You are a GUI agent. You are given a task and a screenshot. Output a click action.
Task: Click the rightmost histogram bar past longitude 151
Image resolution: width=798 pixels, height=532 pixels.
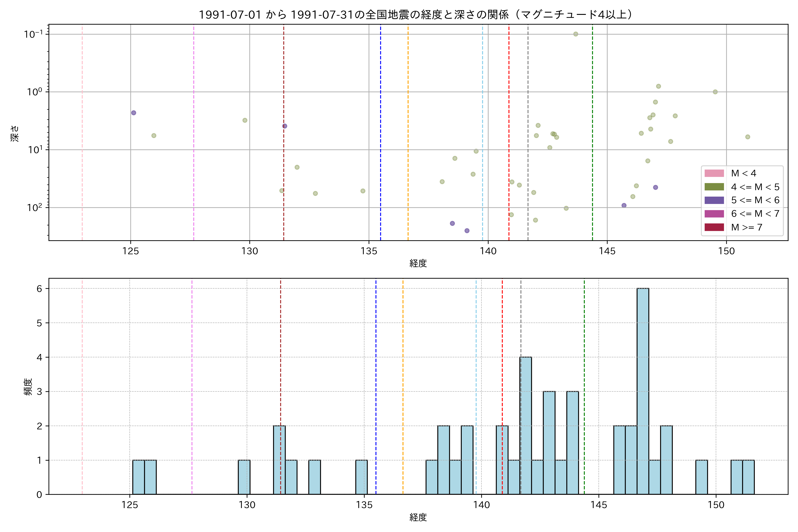point(748,477)
